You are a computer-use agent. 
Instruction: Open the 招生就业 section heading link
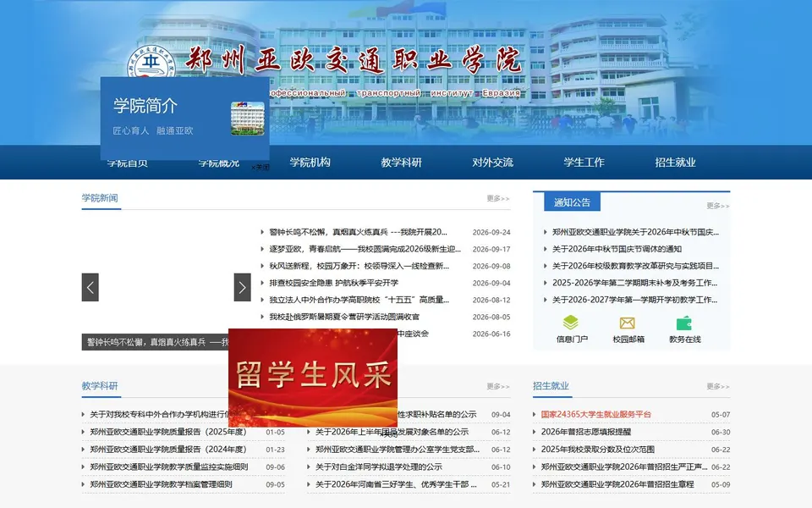point(551,386)
